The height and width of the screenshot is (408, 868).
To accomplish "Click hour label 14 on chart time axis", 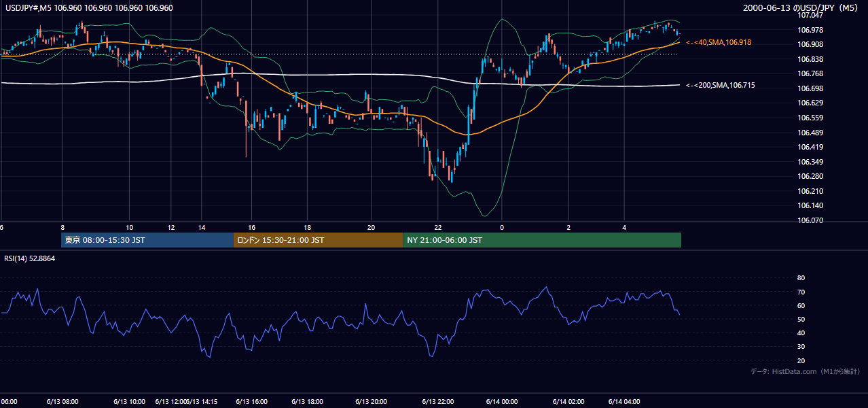I will pyautogui.click(x=201, y=227).
